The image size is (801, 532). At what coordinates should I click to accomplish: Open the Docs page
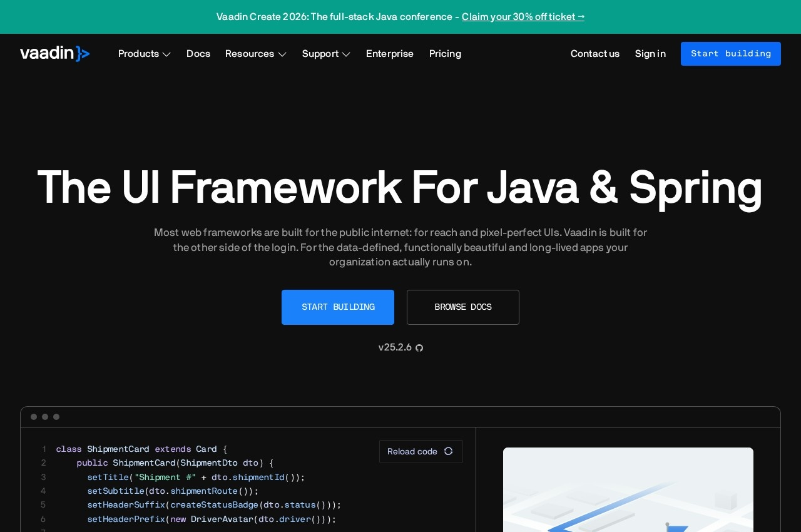[x=198, y=54]
